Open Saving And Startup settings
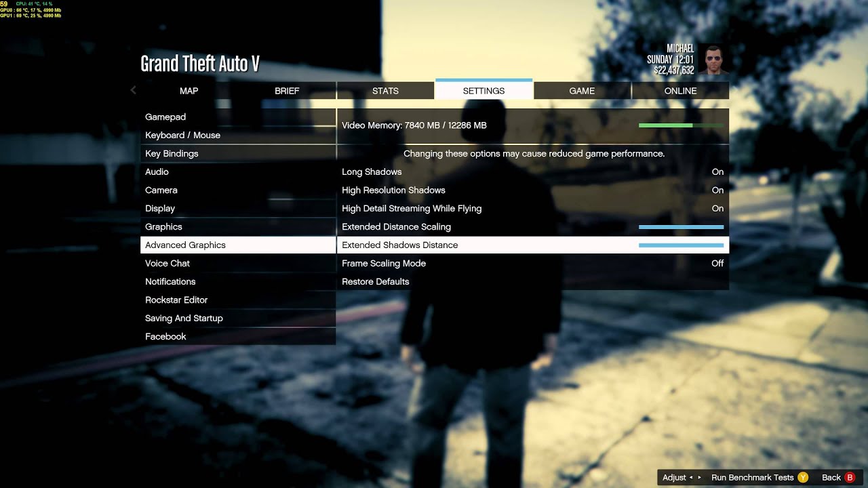 [238, 319]
